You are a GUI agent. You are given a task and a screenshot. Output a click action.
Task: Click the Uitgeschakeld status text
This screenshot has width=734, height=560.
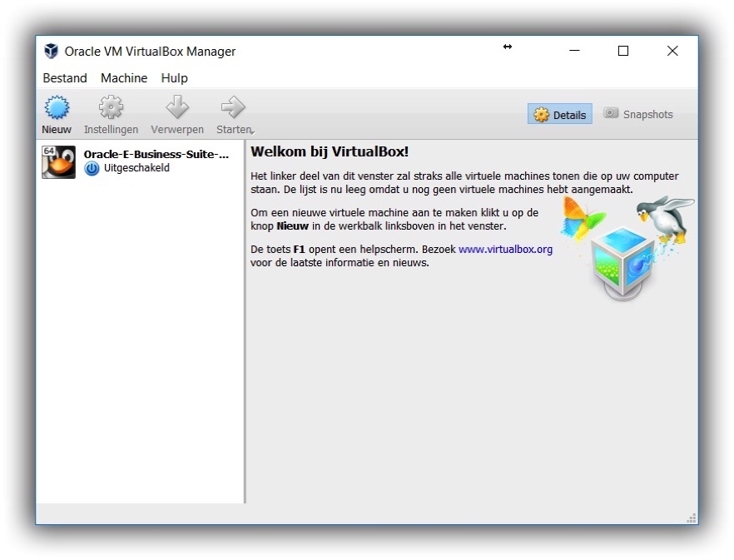click(136, 167)
